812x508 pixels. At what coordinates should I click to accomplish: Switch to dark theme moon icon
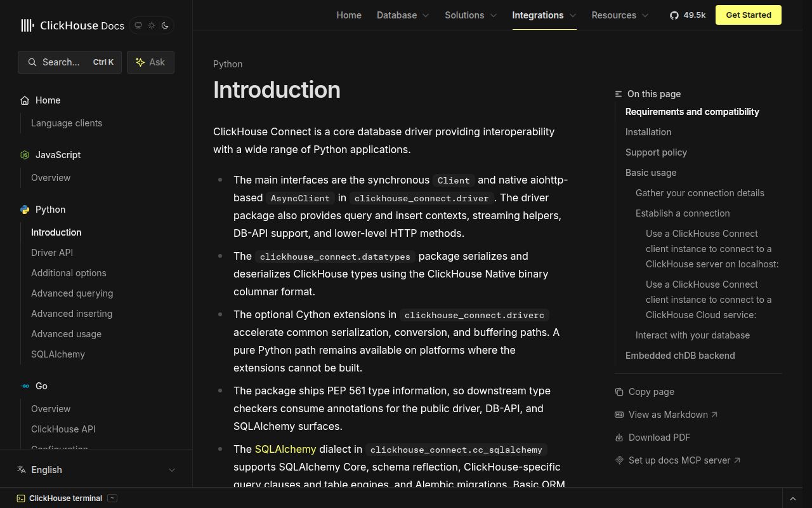click(165, 25)
